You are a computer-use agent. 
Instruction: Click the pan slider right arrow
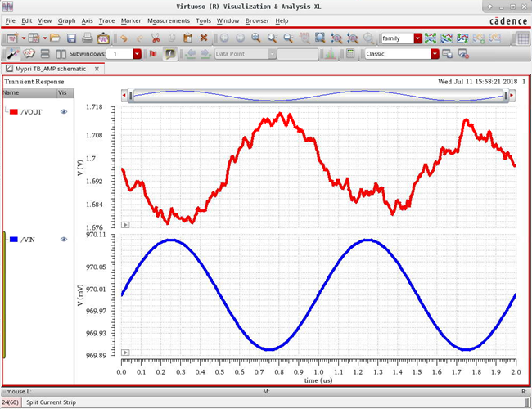512,96
